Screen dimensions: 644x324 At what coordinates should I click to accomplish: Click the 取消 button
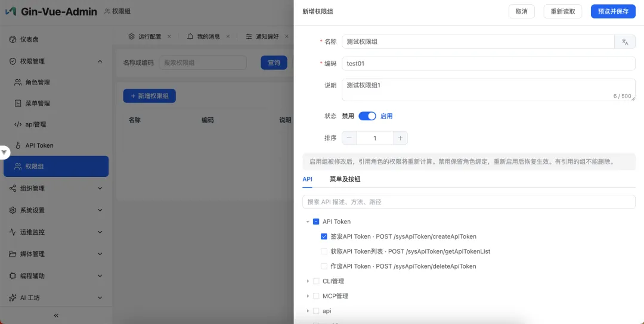522,11
